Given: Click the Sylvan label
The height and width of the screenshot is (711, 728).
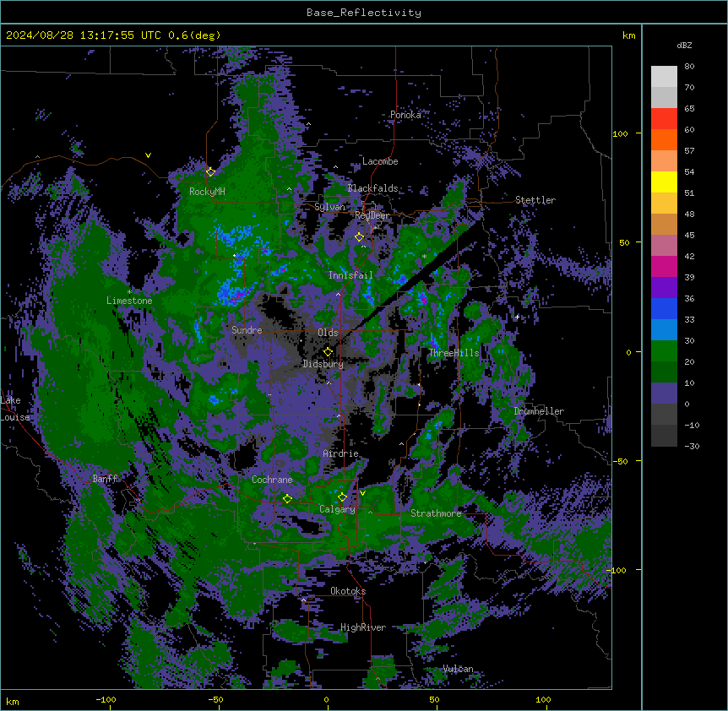Looking at the screenshot, I should (329, 207).
